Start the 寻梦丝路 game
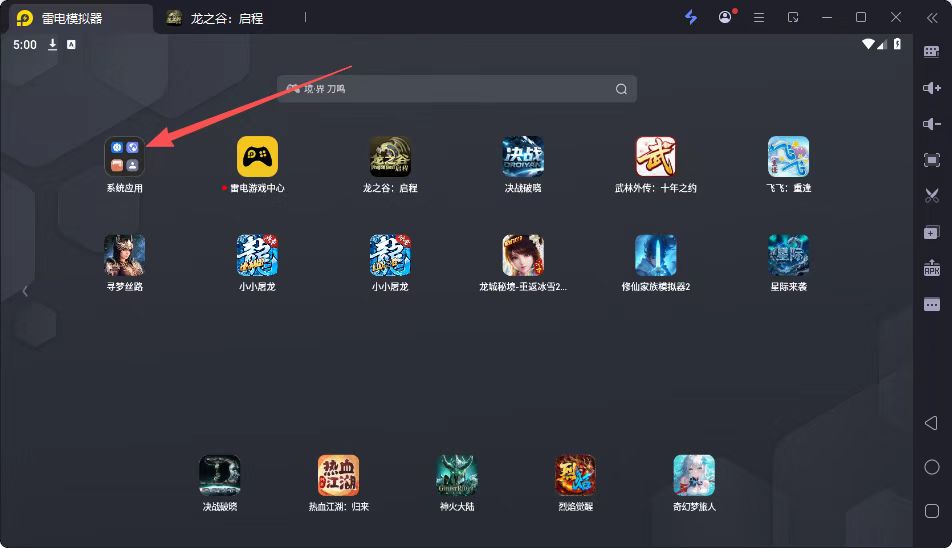952x548 pixels. tap(124, 255)
